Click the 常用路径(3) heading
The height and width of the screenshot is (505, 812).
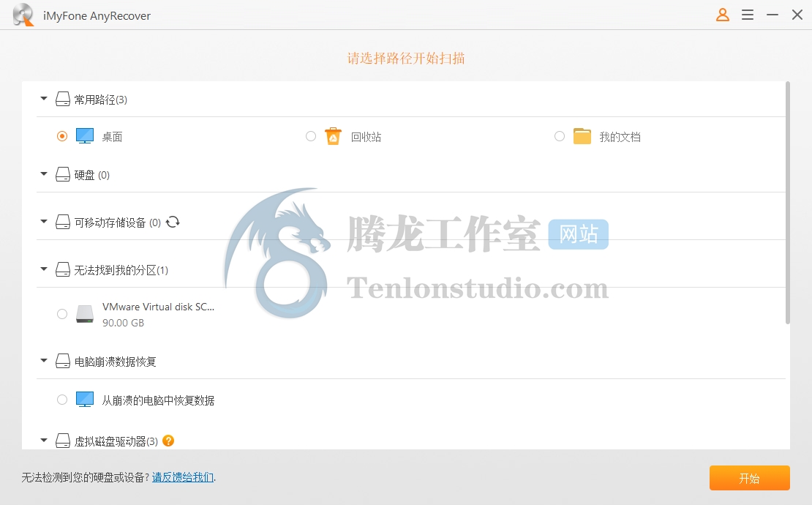100,100
